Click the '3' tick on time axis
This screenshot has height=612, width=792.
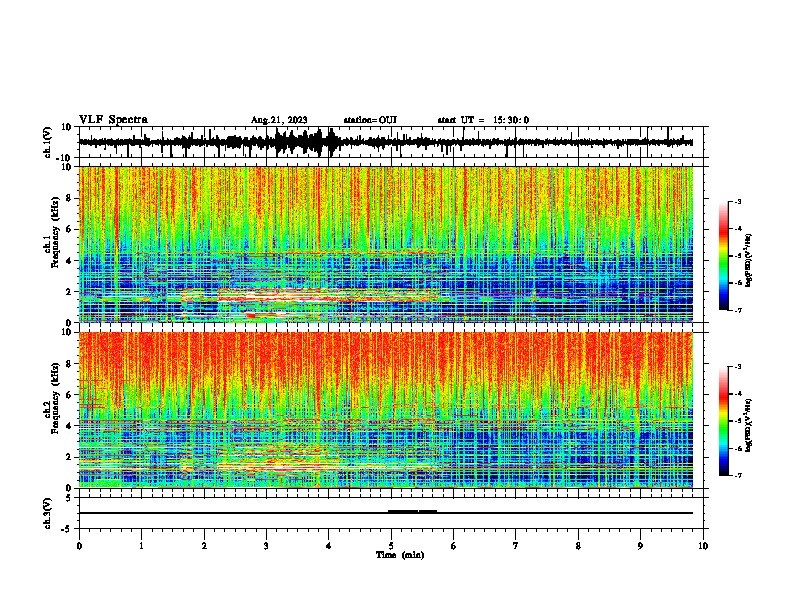[266, 546]
